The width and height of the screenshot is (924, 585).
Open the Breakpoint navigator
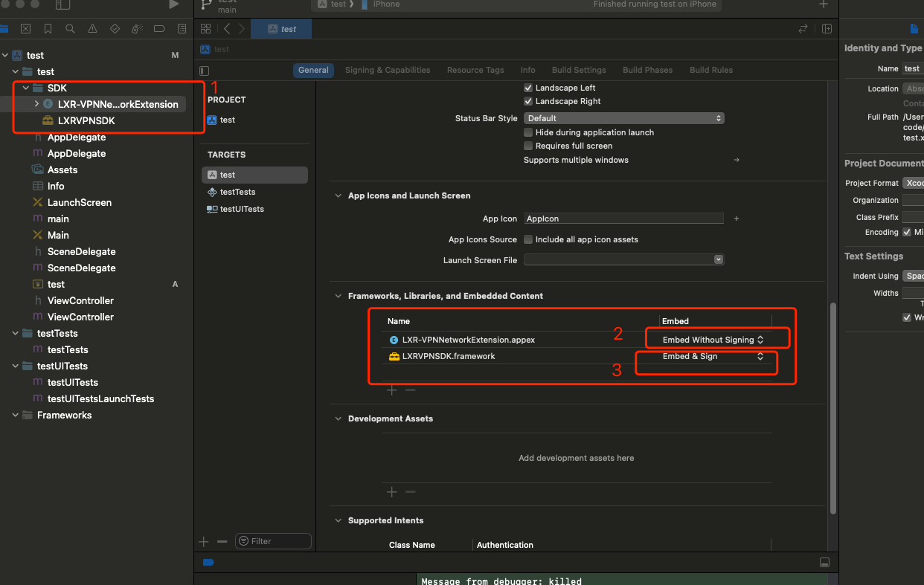[x=159, y=29]
